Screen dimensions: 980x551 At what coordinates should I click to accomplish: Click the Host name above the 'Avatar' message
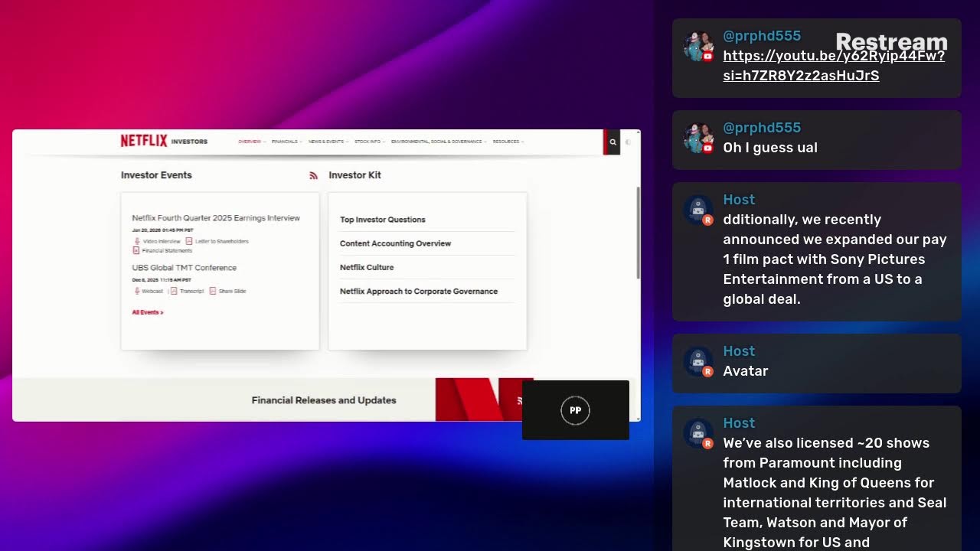tap(739, 351)
